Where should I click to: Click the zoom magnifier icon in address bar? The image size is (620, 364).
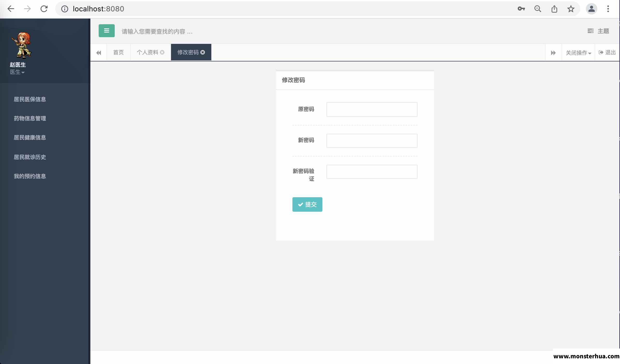(538, 9)
